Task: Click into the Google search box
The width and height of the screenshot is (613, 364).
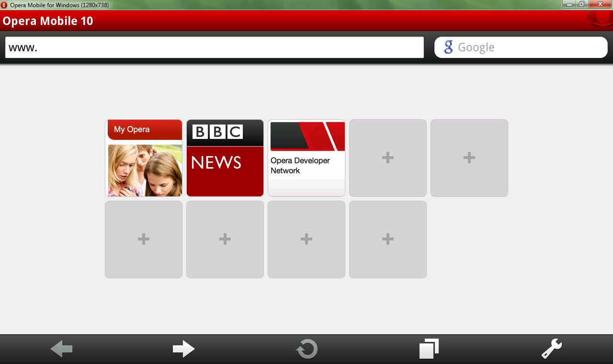Action: [x=521, y=47]
